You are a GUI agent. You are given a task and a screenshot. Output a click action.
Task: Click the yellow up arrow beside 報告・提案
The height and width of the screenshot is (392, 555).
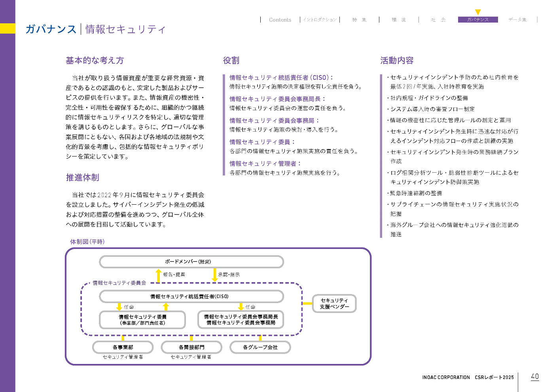159,275
